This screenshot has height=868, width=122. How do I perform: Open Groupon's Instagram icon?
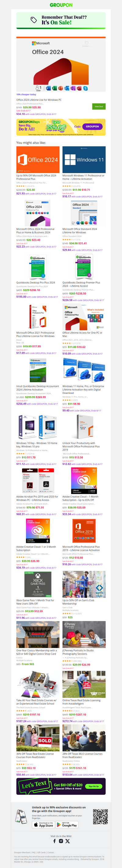click(61, 841)
